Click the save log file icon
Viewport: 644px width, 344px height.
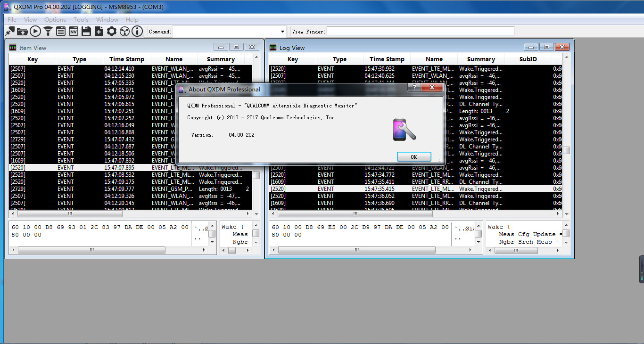point(86,31)
